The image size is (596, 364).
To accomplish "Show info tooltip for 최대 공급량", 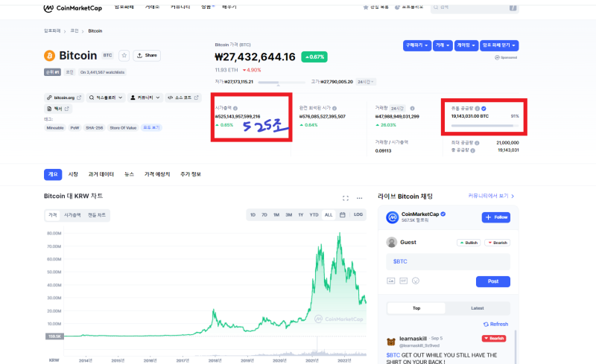I will coord(477,143).
